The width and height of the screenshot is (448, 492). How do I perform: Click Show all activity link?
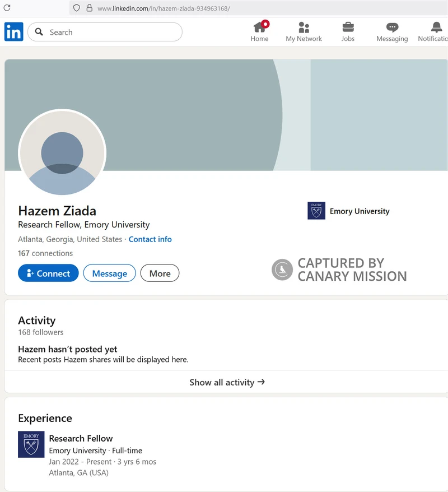coord(227,382)
